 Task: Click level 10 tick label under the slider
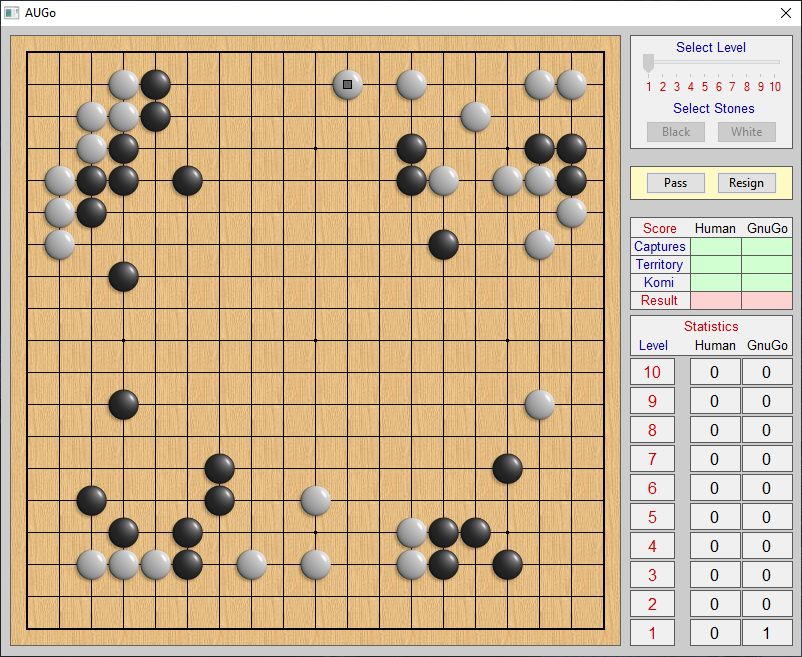(775, 87)
